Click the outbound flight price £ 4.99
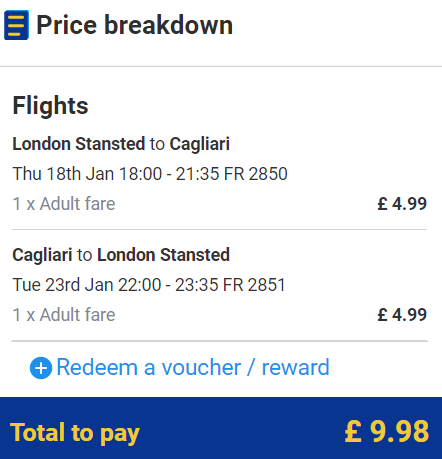Viewport: 442px width, 459px height. tap(402, 204)
